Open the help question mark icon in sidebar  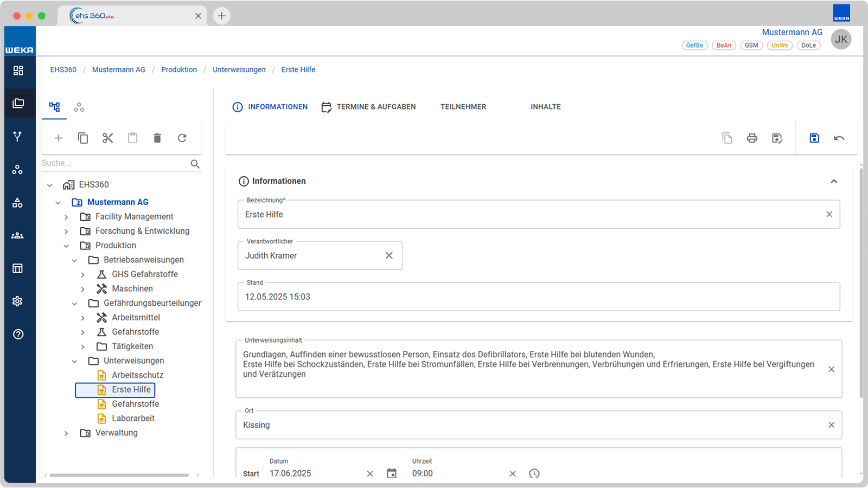coord(18,334)
